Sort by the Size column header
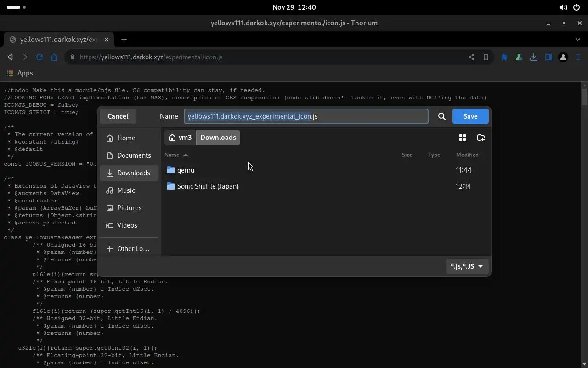The height and width of the screenshot is (368, 588). [407, 155]
